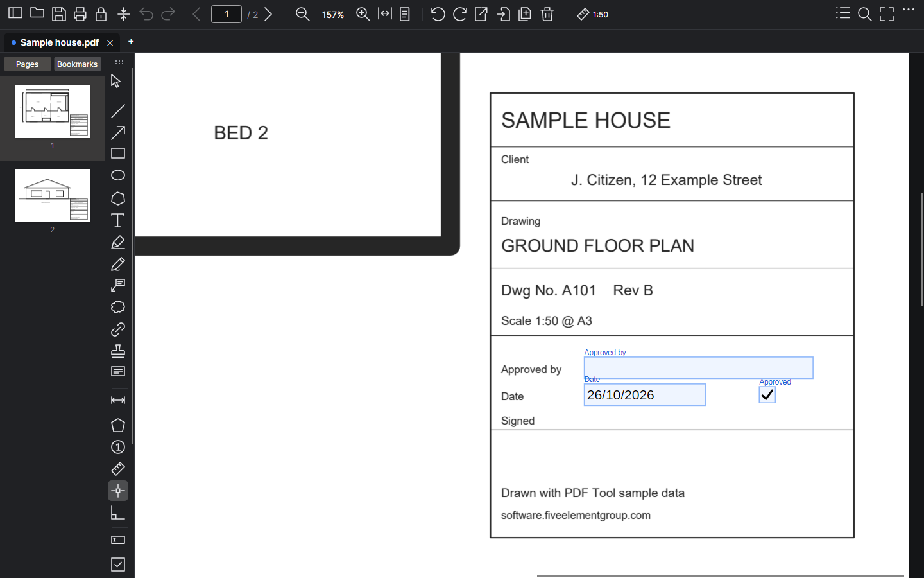The image size is (924, 578).
Task: Select the stamp tool
Action: 118,351
